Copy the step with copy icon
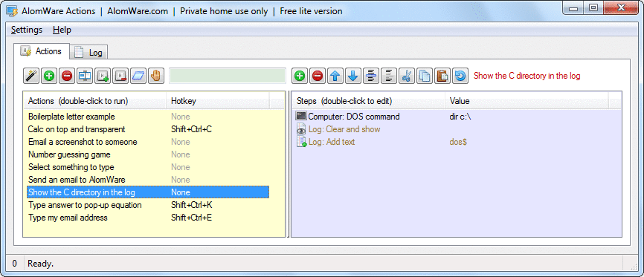Screen dimensions: 644x277 pos(425,76)
